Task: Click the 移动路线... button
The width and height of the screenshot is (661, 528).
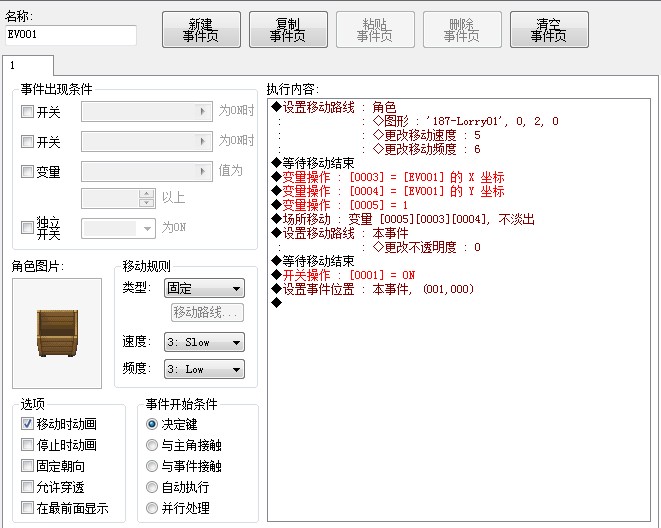Action: pos(207,313)
